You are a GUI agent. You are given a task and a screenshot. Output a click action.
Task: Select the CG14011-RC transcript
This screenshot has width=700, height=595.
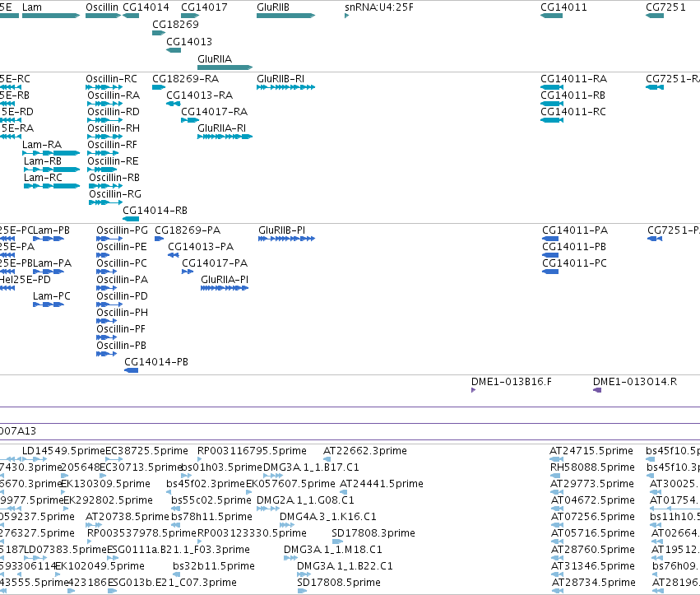552,120
